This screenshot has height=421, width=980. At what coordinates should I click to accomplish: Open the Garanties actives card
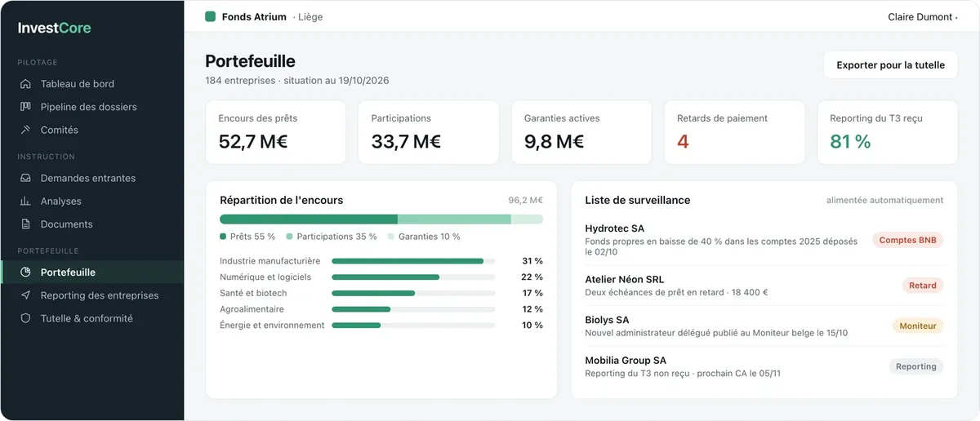pyautogui.click(x=581, y=132)
